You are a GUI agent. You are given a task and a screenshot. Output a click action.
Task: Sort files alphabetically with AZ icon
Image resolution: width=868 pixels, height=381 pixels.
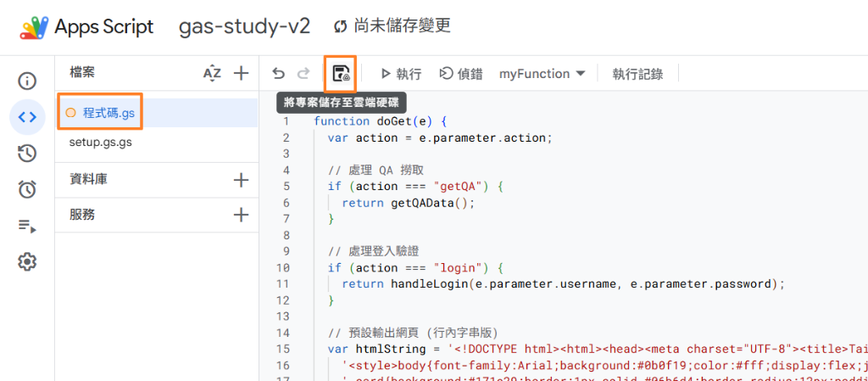point(212,73)
